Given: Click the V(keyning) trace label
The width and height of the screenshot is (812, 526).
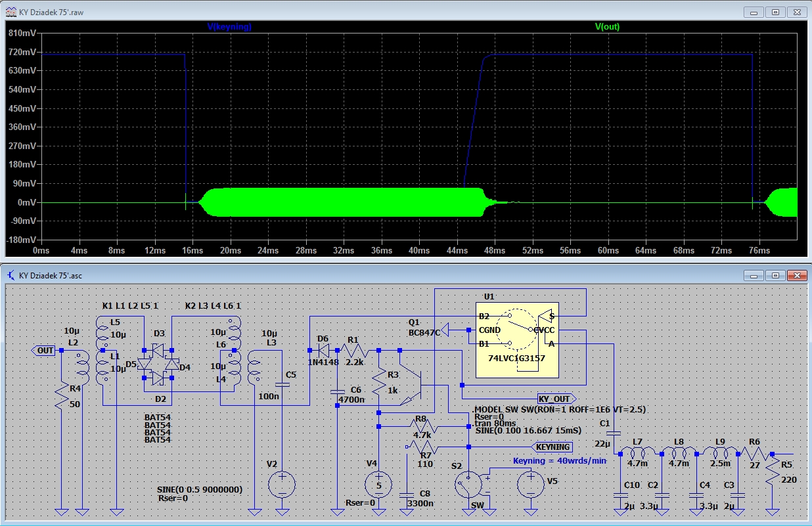Looking at the screenshot, I should point(229,27).
